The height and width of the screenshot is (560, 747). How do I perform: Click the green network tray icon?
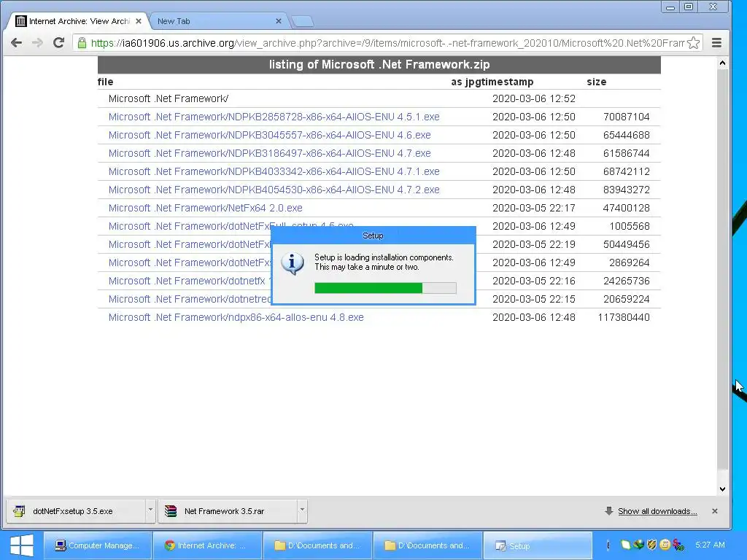coord(638,544)
